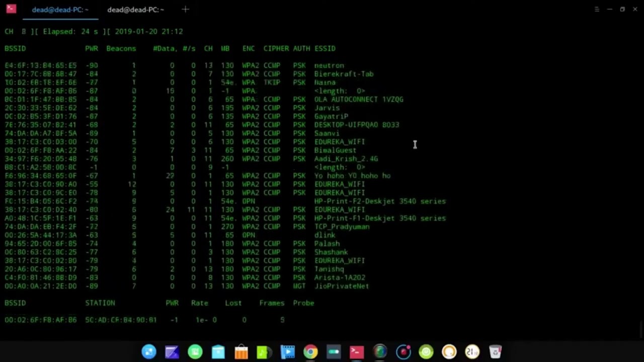This screenshot has width=644, height=362.
Task: Click the green power icon in dock
Action: (x=426, y=352)
